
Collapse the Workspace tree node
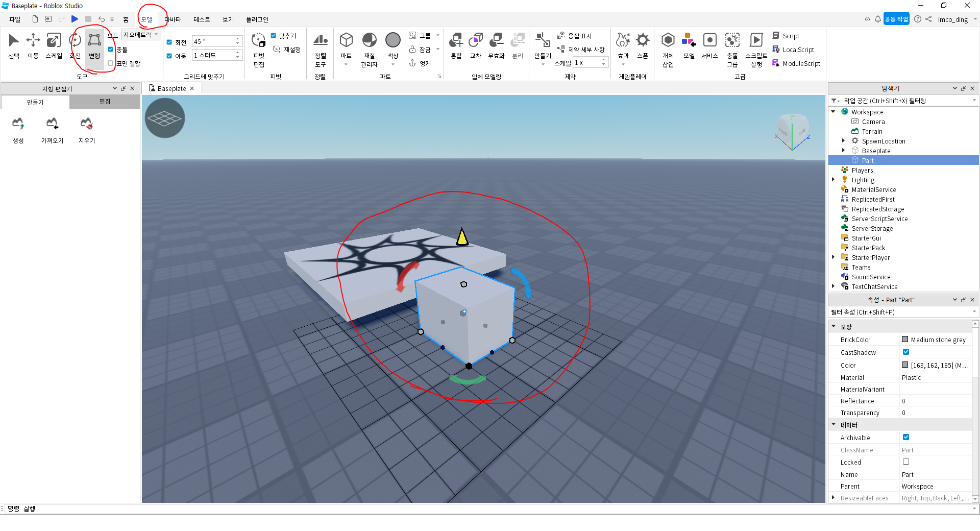point(834,112)
